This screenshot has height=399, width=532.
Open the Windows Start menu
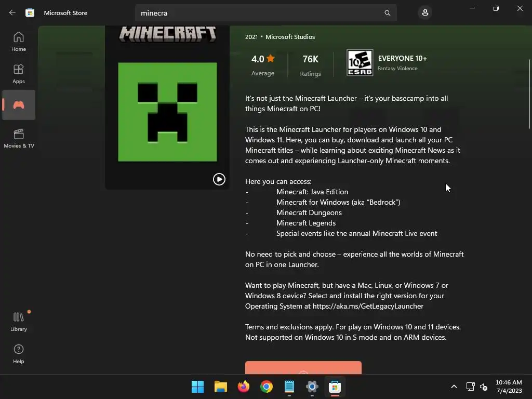(x=197, y=387)
